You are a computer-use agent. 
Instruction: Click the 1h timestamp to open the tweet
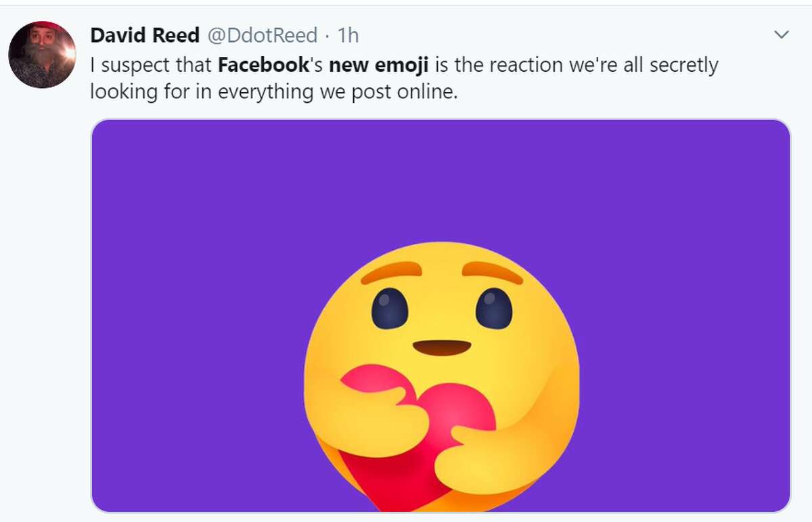[346, 35]
